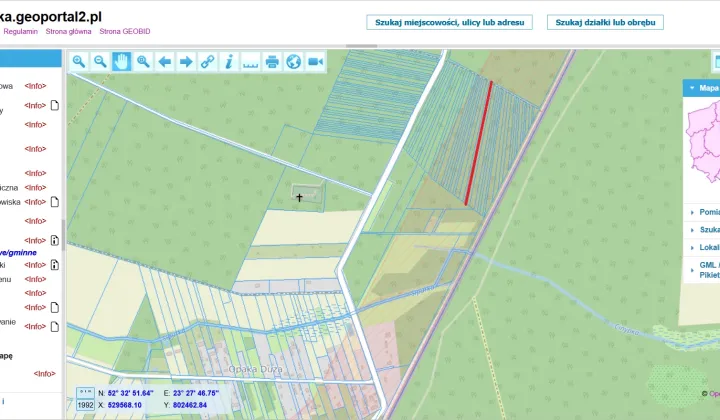This screenshot has width=720, height=420.
Task: Expand the Pomiar section in right panel
Action: click(704, 212)
